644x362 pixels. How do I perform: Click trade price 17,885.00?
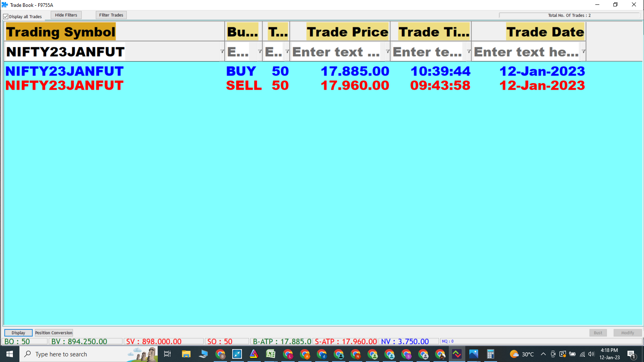click(355, 71)
